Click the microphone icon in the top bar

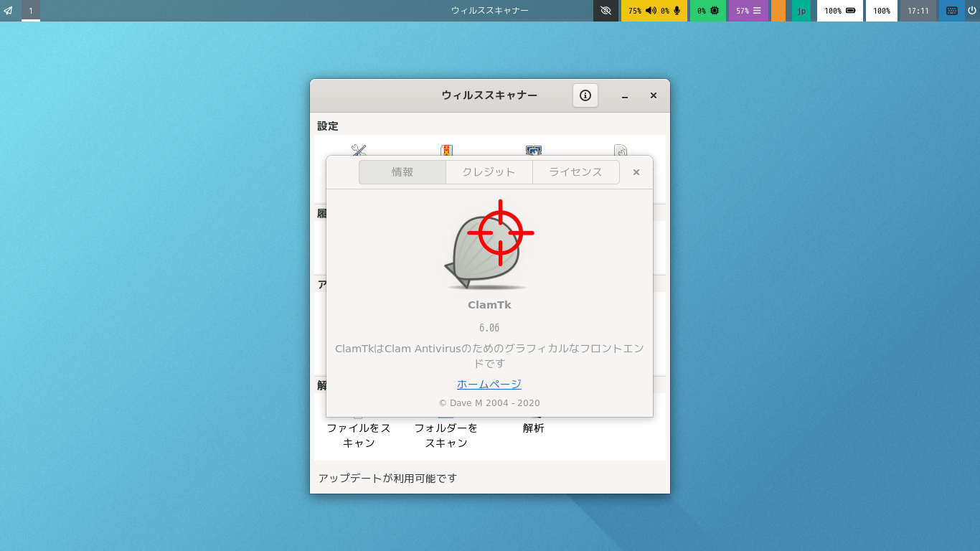[x=676, y=11]
